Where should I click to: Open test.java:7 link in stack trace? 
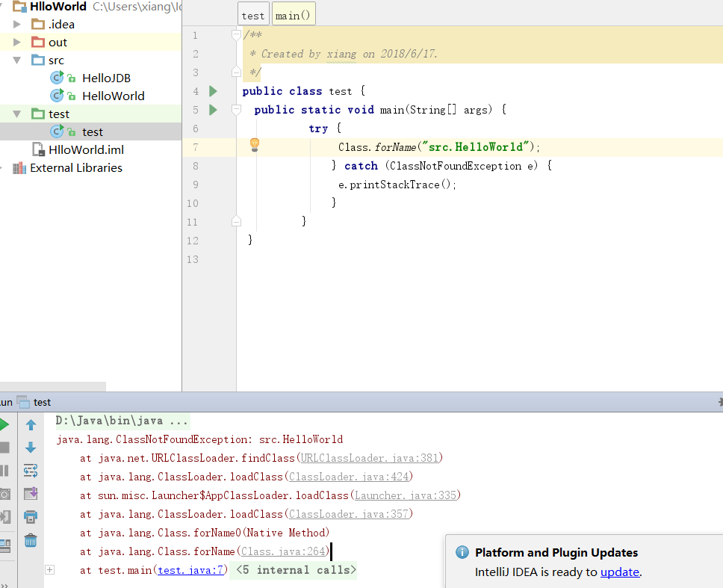tap(190, 570)
